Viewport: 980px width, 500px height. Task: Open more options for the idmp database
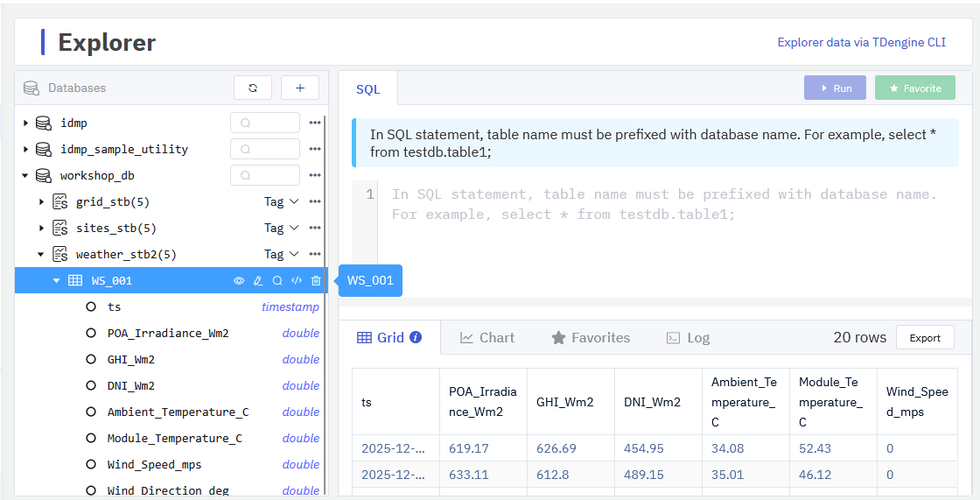pyautogui.click(x=315, y=123)
